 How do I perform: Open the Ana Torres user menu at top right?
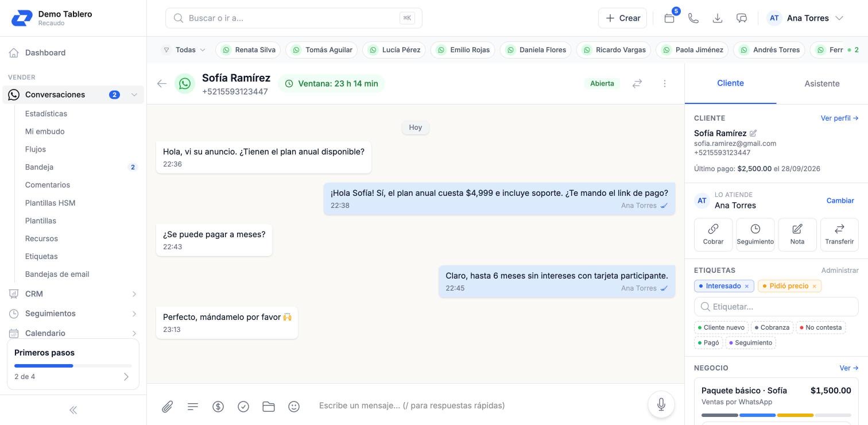[805, 18]
